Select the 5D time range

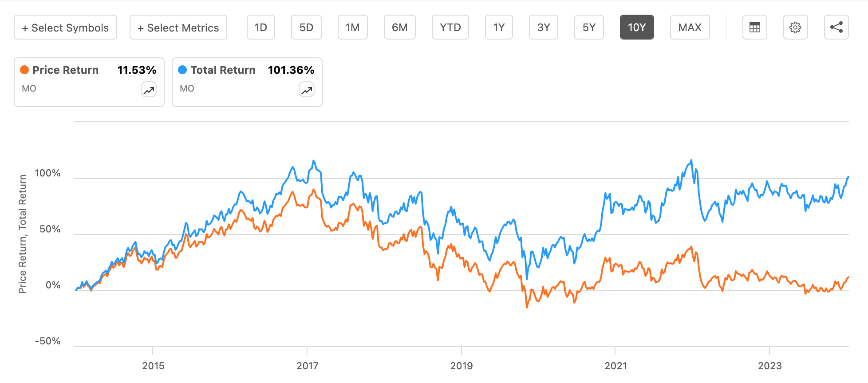306,28
